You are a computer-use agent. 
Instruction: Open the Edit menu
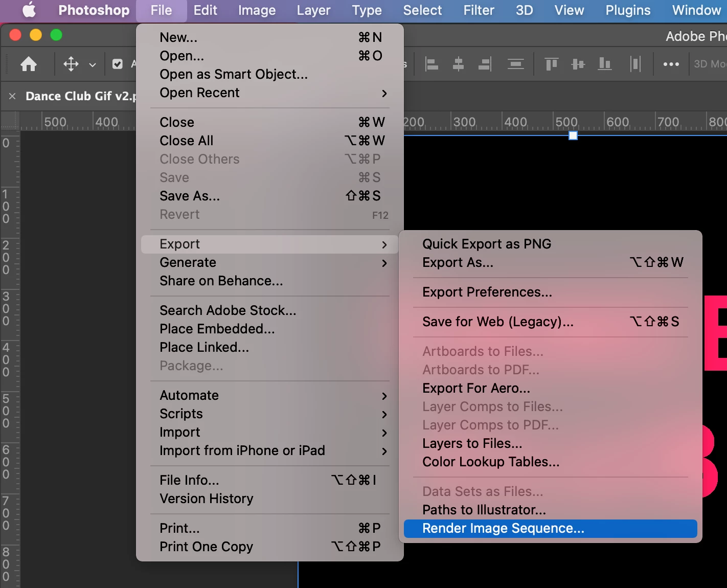coord(205,10)
